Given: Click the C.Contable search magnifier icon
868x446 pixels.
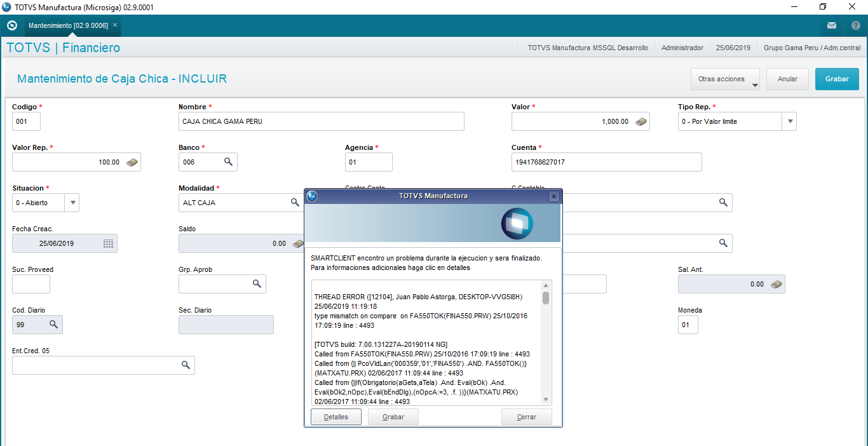Looking at the screenshot, I should pos(723,203).
